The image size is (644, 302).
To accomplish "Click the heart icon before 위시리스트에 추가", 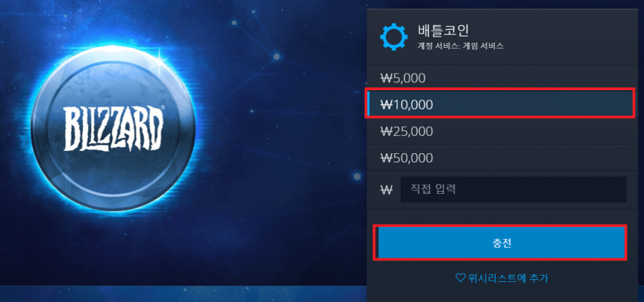I will 461,278.
